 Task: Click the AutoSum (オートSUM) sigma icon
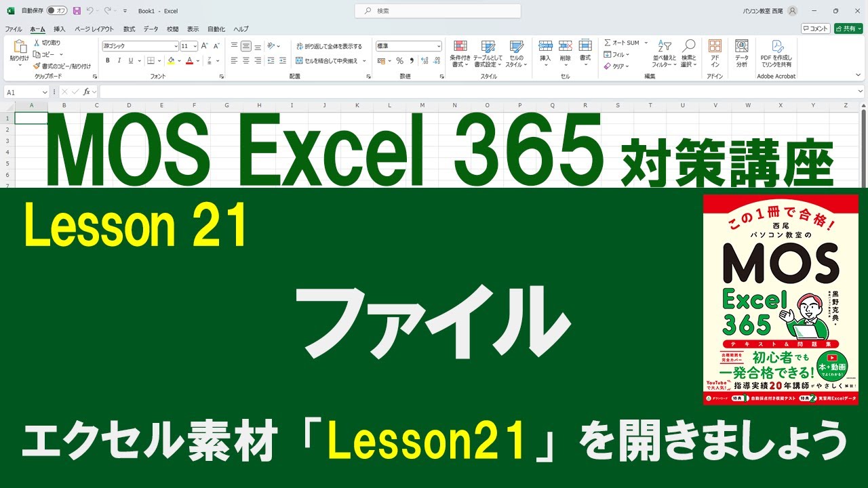pyautogui.click(x=608, y=43)
